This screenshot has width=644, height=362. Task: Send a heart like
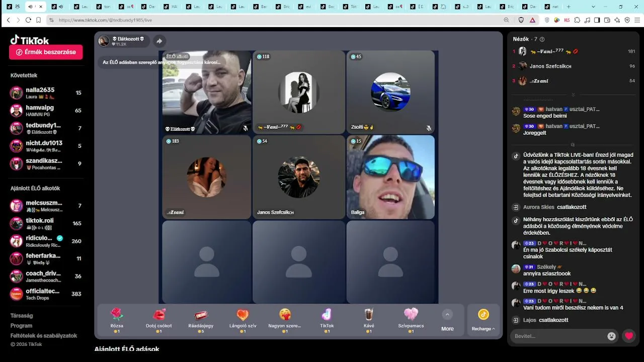coord(629,336)
